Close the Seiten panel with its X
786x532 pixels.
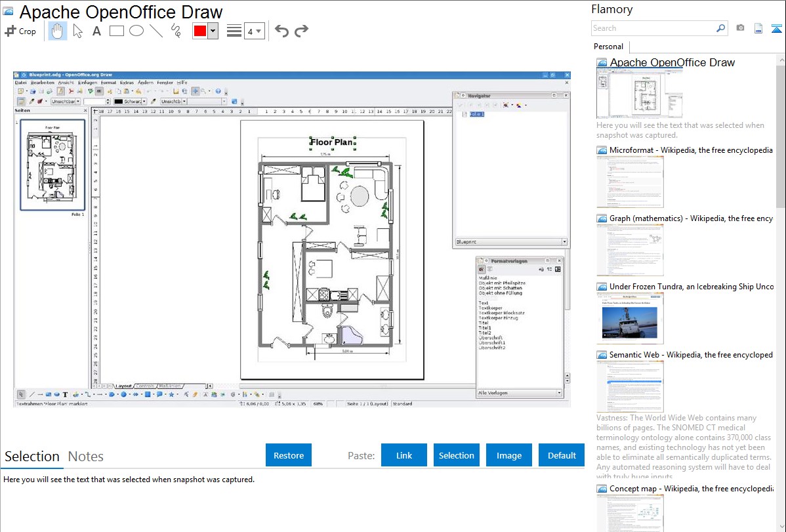click(x=85, y=110)
